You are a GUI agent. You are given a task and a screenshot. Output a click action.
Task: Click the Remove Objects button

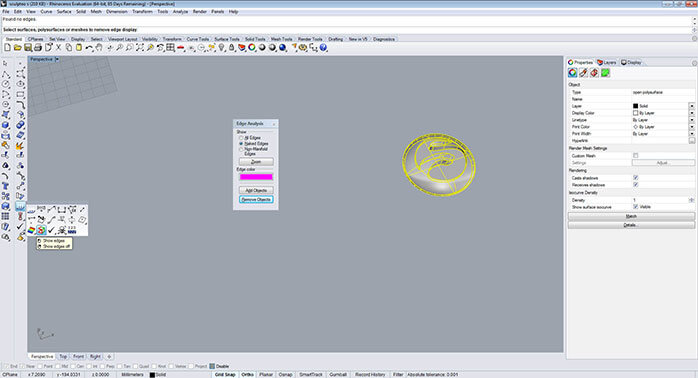[x=256, y=199]
